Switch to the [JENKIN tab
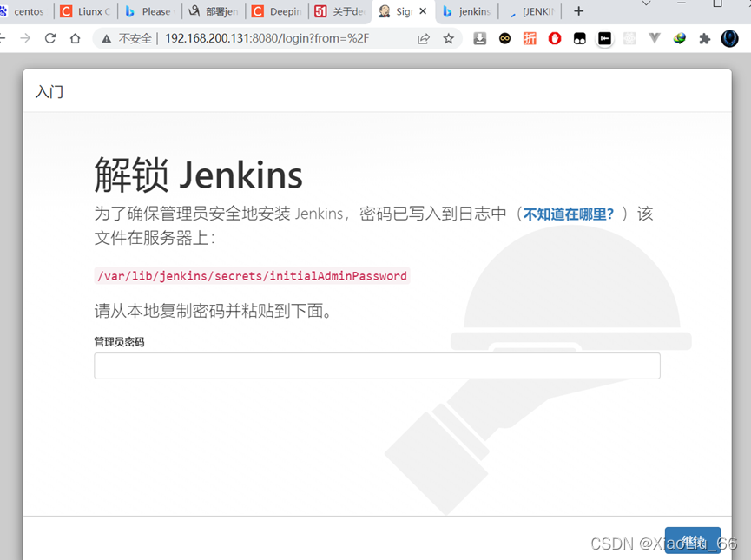The width and height of the screenshot is (751, 560). point(530,11)
